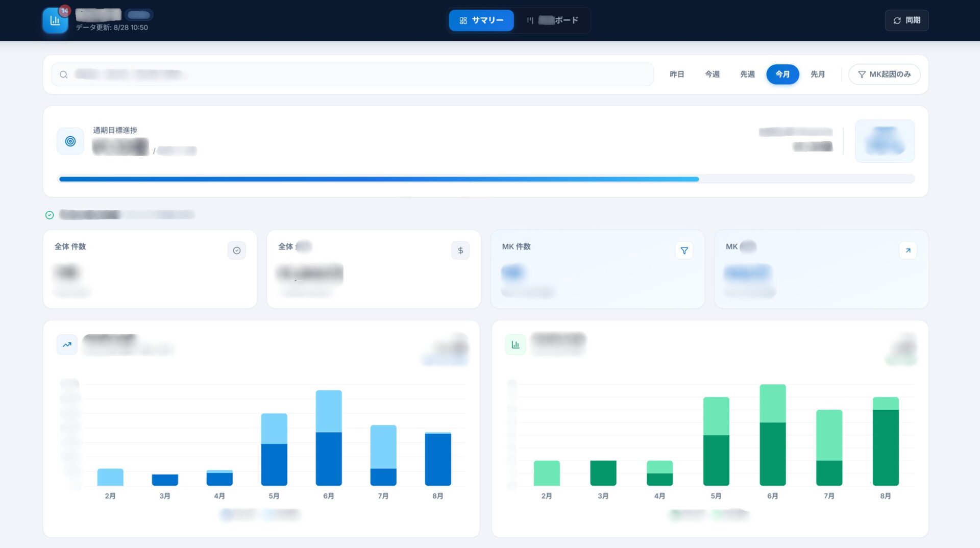Viewport: 980px width, 548px height.
Task: Click the clock icon on 全体 件数 card
Action: pyautogui.click(x=236, y=251)
